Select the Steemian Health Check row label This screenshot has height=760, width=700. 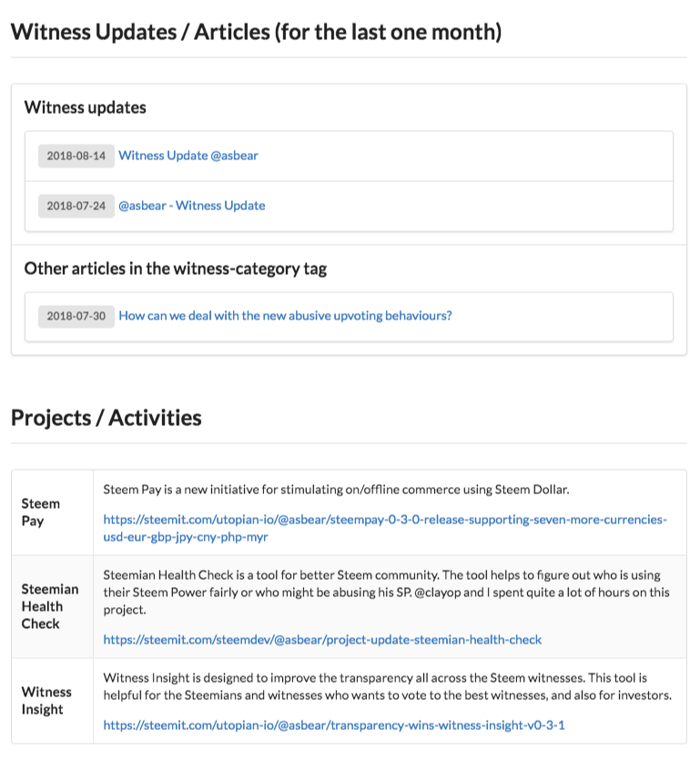50,606
